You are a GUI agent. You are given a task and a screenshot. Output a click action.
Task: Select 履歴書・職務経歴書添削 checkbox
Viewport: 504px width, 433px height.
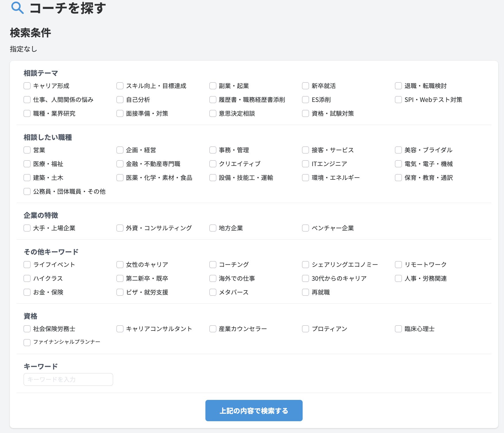click(x=213, y=100)
